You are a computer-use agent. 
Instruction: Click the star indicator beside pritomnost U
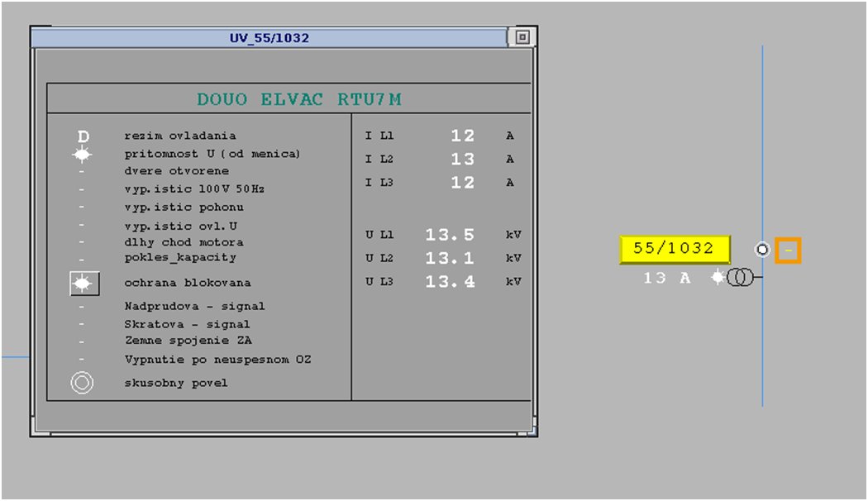pos(82,155)
